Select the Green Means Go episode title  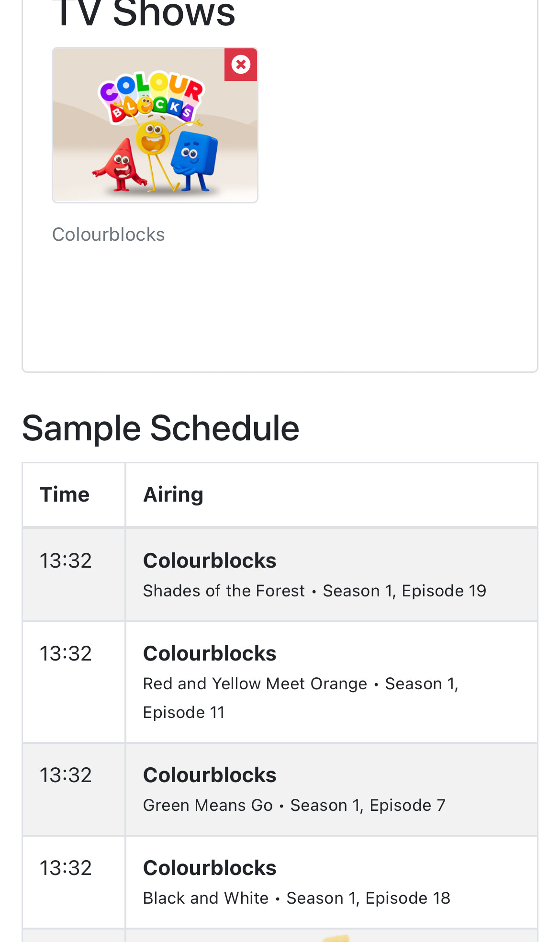(x=208, y=806)
